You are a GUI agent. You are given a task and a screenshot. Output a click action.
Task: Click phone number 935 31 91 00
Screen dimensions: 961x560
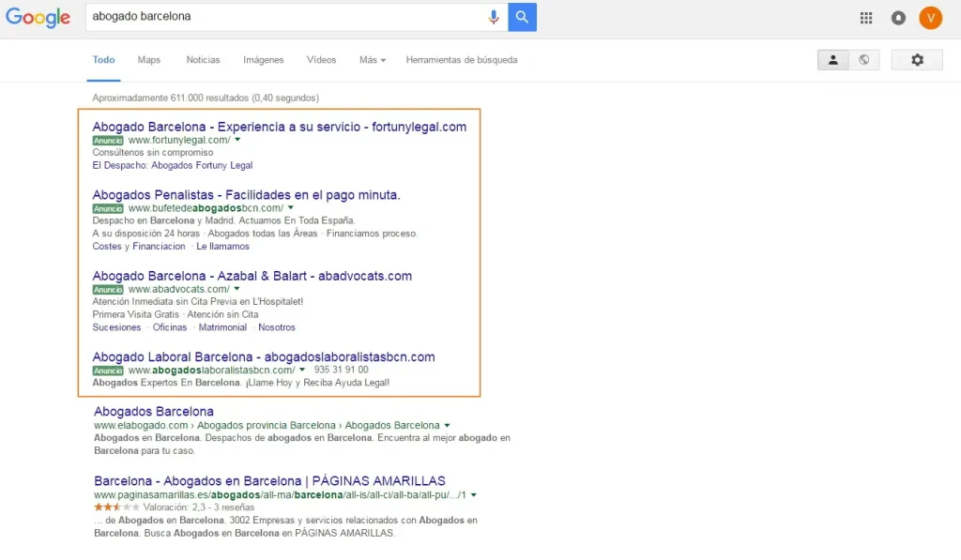click(x=342, y=371)
